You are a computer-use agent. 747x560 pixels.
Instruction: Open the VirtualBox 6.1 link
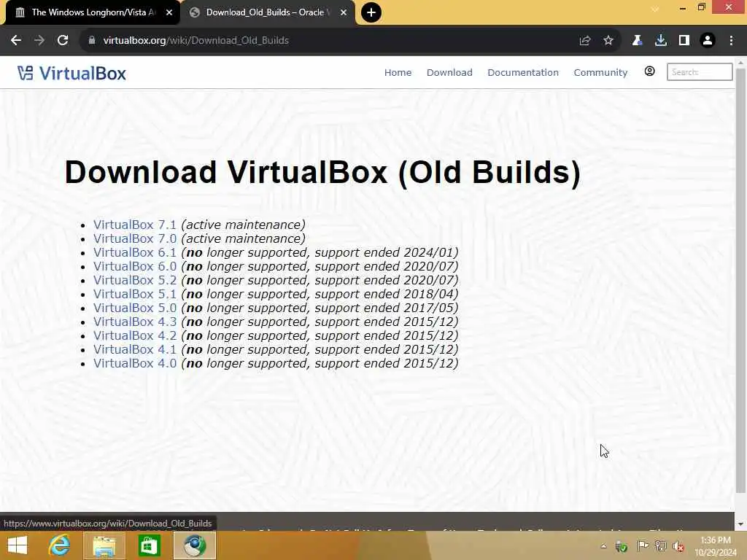(135, 252)
